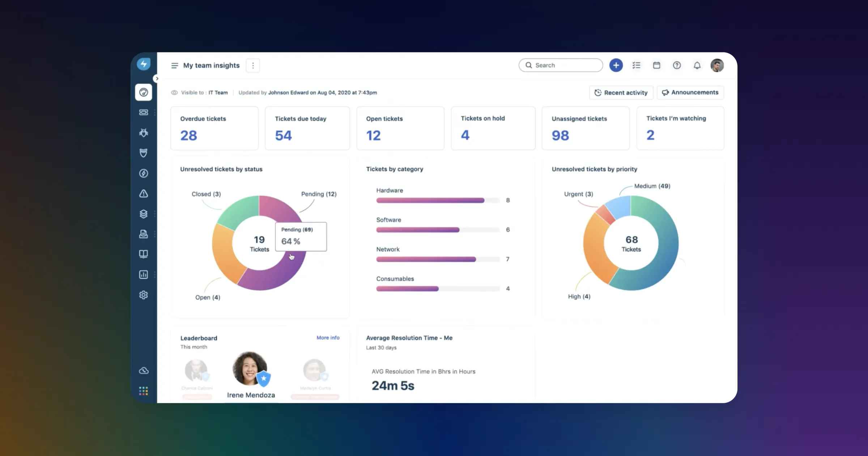Click the alerts triangle icon in sidebar
868x456 pixels.
[x=144, y=194]
